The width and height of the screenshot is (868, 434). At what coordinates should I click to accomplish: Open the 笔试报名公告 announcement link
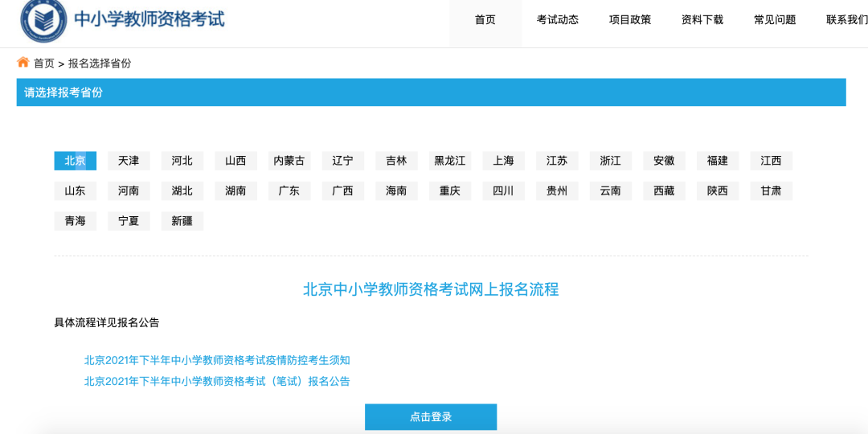pos(217,381)
